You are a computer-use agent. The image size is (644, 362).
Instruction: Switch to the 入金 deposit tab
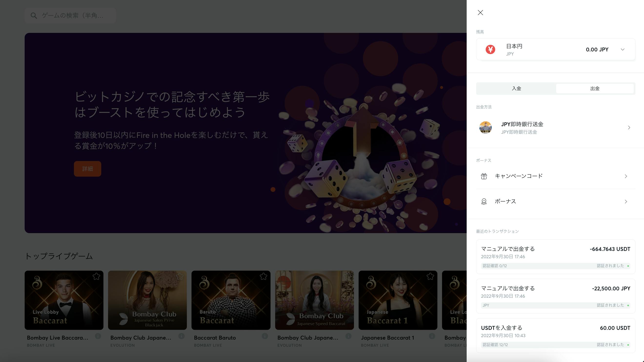coord(516,88)
